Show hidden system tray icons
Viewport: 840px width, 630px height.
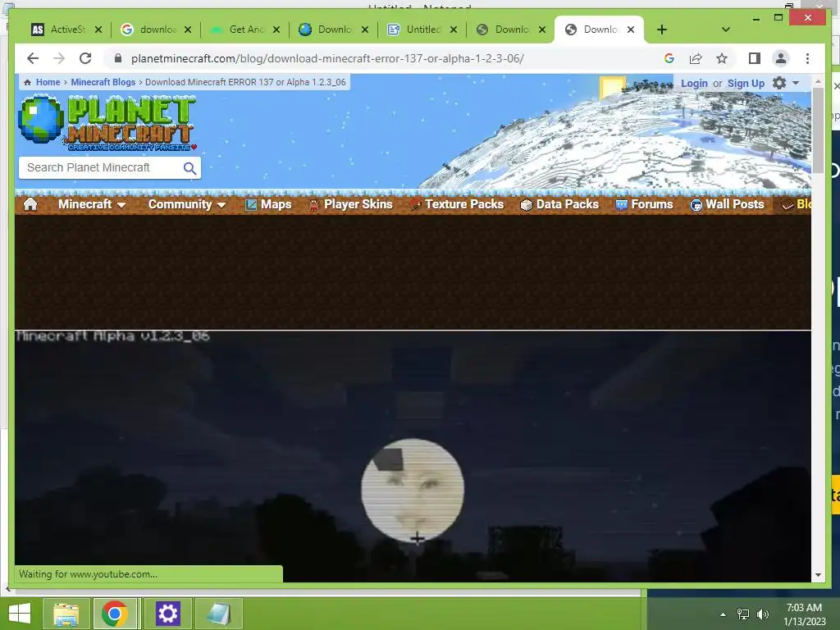(x=724, y=614)
